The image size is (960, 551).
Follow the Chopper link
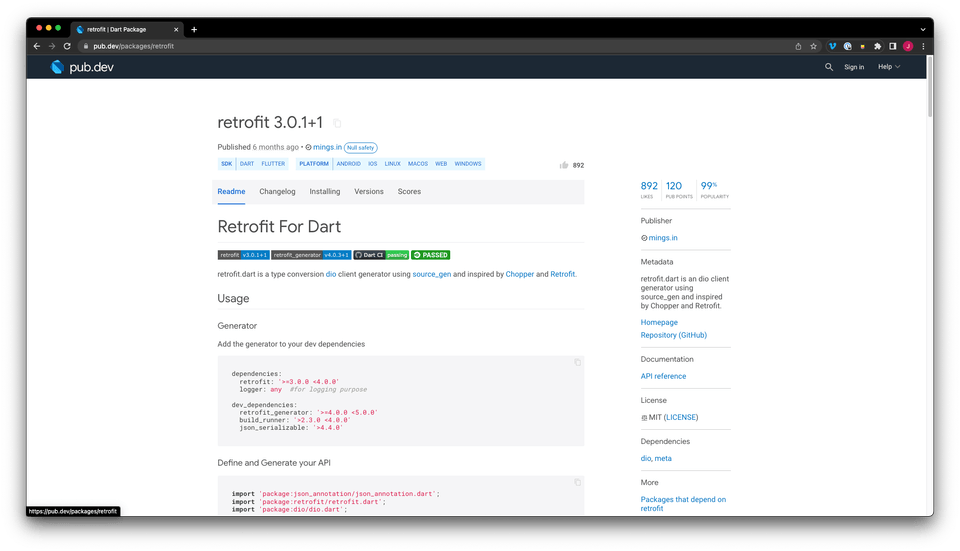(x=520, y=274)
